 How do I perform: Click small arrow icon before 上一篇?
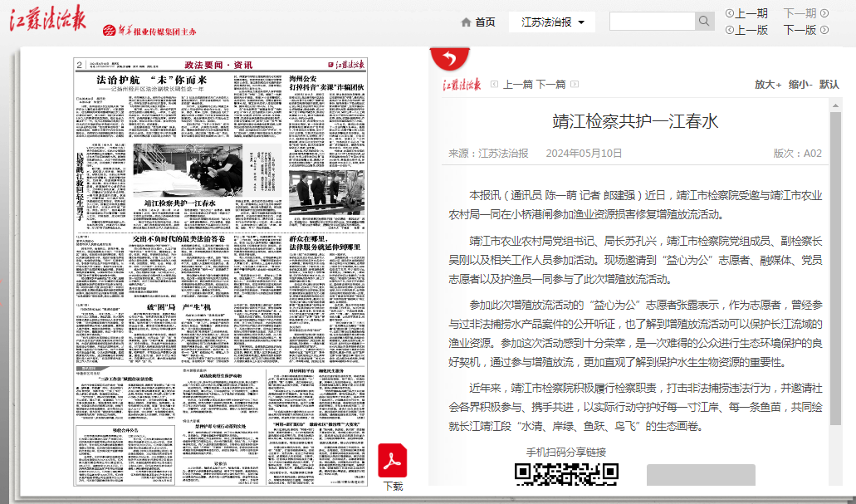click(495, 84)
